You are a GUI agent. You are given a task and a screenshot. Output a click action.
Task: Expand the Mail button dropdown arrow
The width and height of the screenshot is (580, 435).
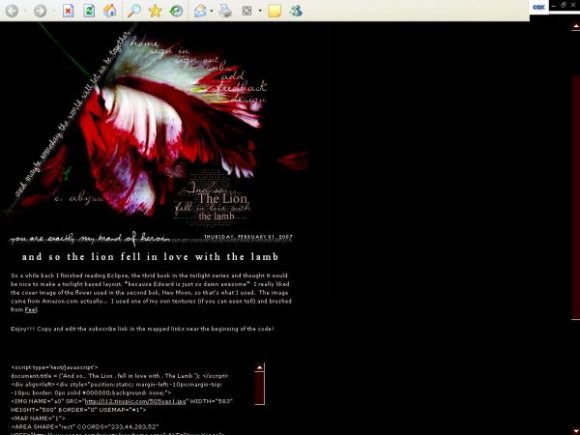pos(211,11)
